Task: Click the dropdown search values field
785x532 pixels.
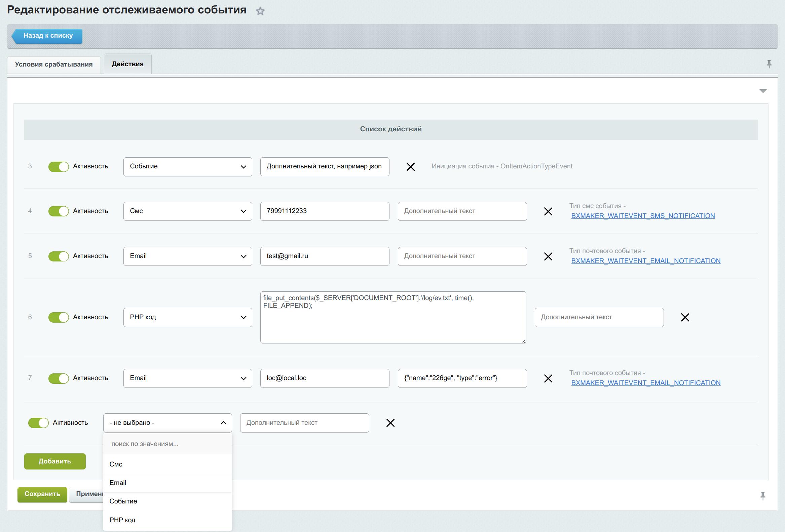Action: pyautogui.click(x=167, y=444)
